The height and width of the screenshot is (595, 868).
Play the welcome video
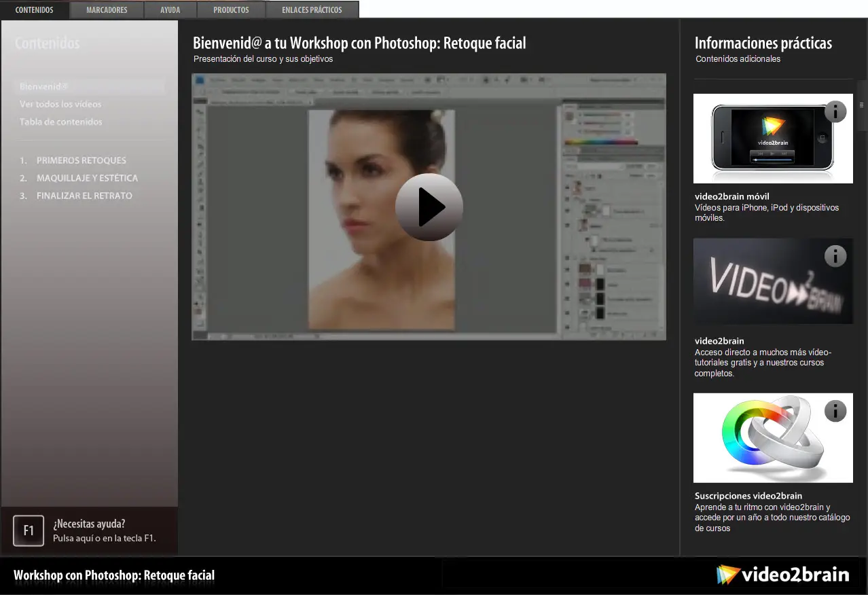(x=429, y=207)
